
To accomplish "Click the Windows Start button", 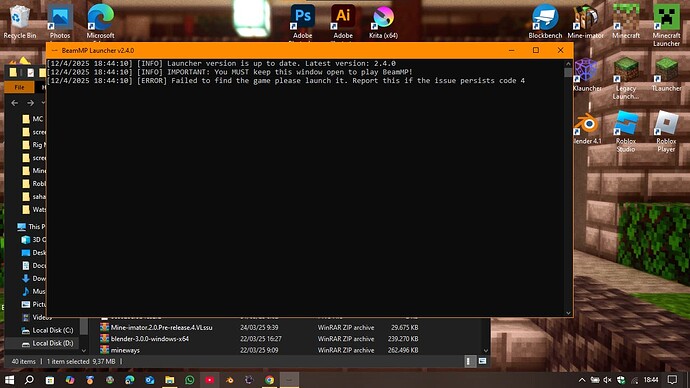I will (x=9, y=380).
